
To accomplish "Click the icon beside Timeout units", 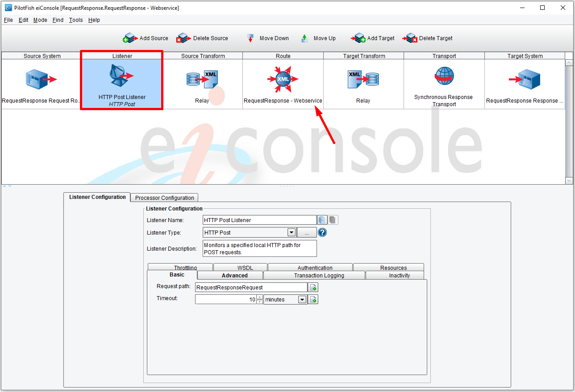I will pos(313,300).
